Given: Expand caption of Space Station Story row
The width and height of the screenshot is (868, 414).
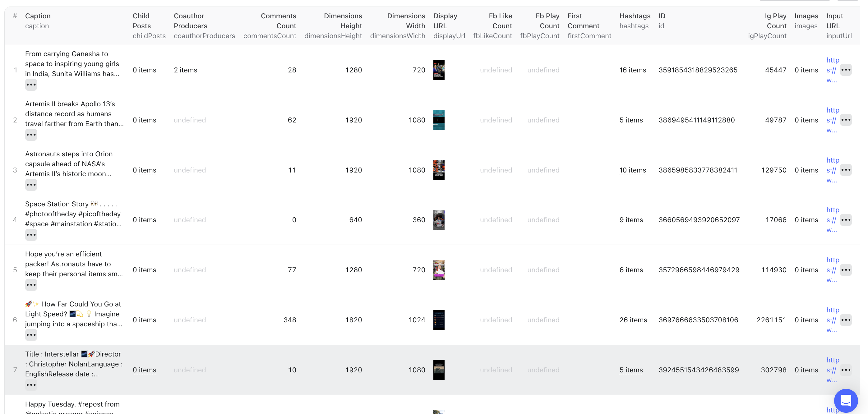Looking at the screenshot, I should point(31,235).
